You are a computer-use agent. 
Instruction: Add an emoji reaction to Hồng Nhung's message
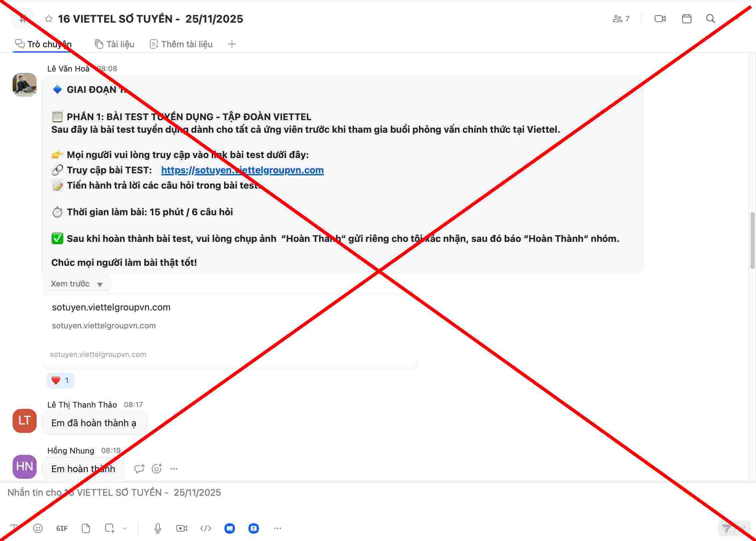(156, 469)
